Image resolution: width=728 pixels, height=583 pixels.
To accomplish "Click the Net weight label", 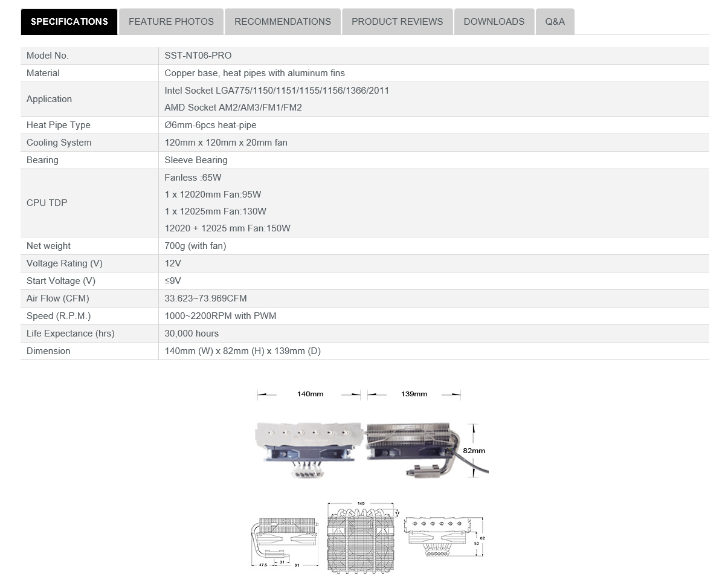I will pyautogui.click(x=48, y=246).
